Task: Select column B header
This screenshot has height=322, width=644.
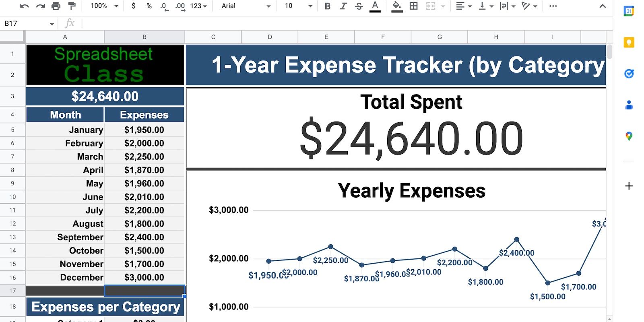Action: pyautogui.click(x=144, y=37)
